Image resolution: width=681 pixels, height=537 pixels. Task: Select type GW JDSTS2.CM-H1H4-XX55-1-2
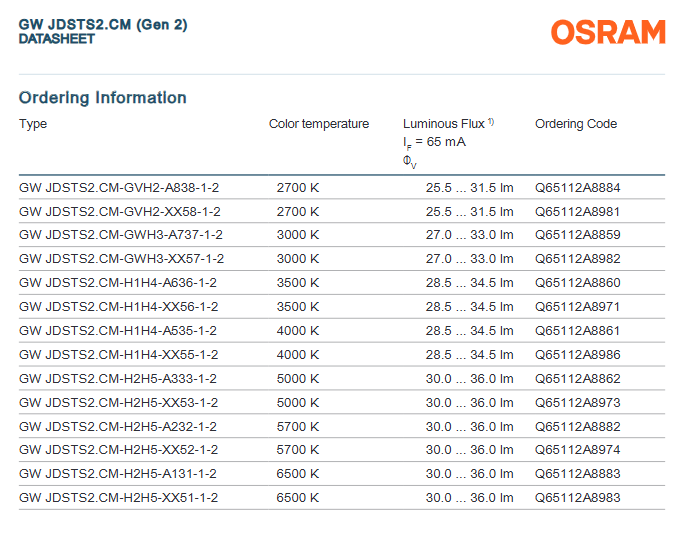(x=119, y=355)
